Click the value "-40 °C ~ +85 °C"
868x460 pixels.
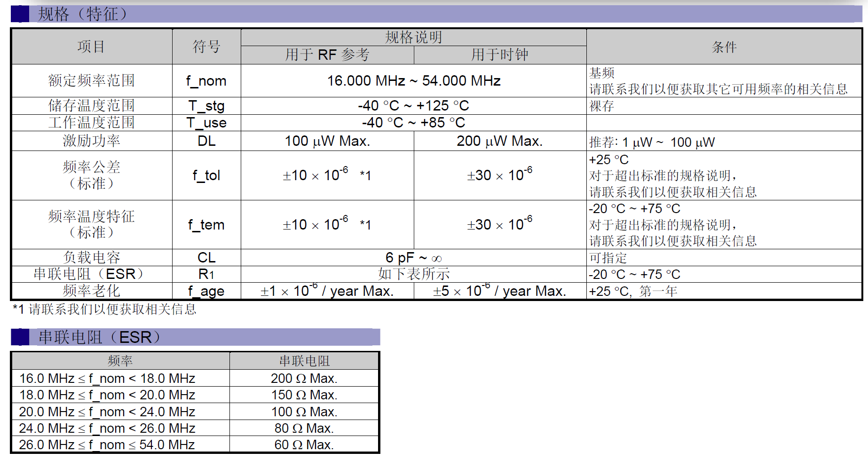click(x=414, y=122)
